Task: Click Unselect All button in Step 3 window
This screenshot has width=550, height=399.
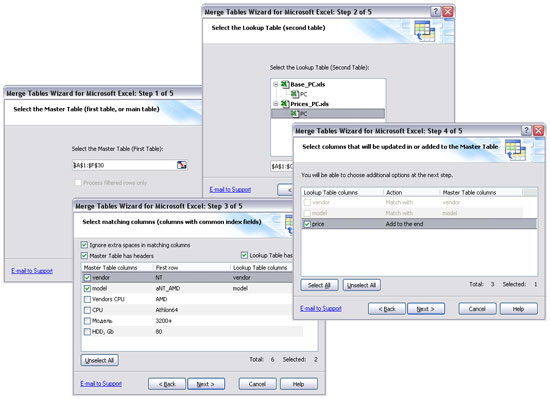Action: pyautogui.click(x=100, y=360)
